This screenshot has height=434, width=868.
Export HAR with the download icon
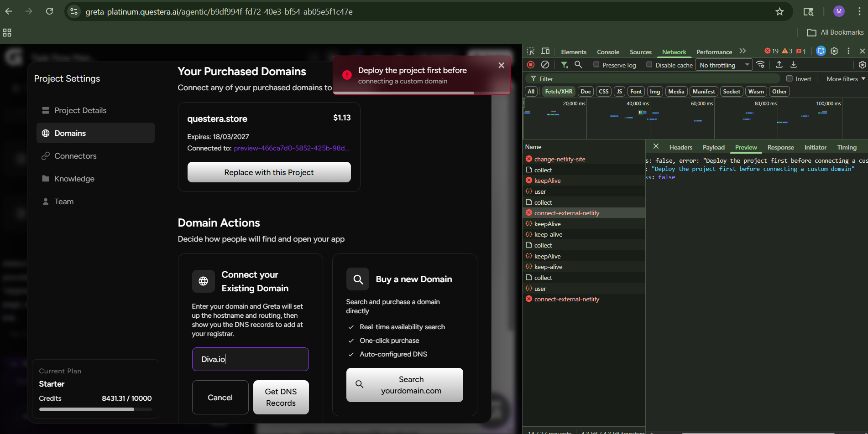click(794, 65)
